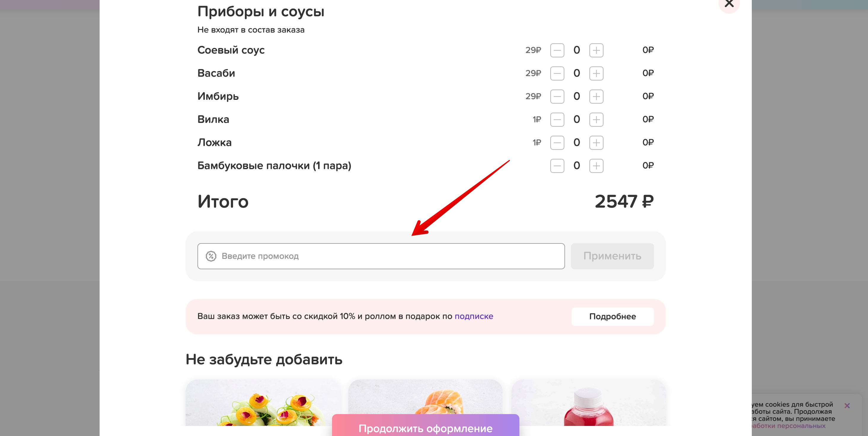Add one Вилка to the order
The height and width of the screenshot is (436, 868).
pos(596,119)
